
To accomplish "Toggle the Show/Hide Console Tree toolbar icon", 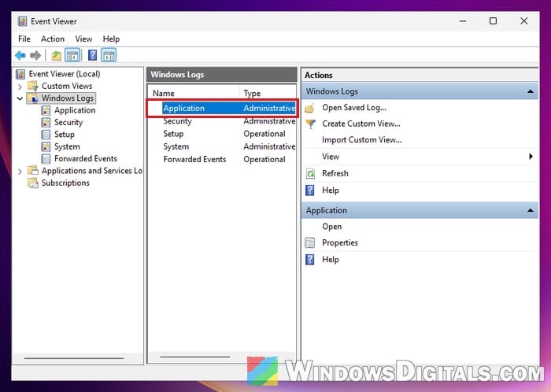I will 72,56.
